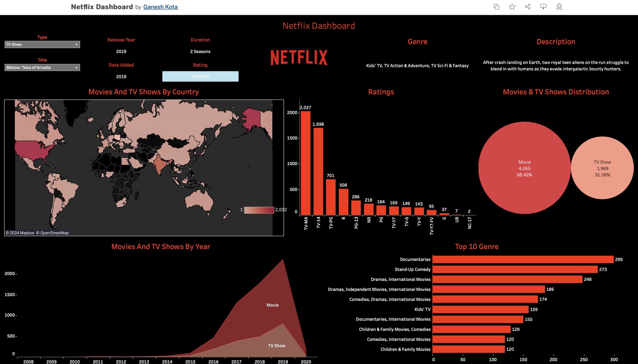The height and width of the screenshot is (364, 638).
Task: Select the NR ratings bar
Action: click(369, 209)
